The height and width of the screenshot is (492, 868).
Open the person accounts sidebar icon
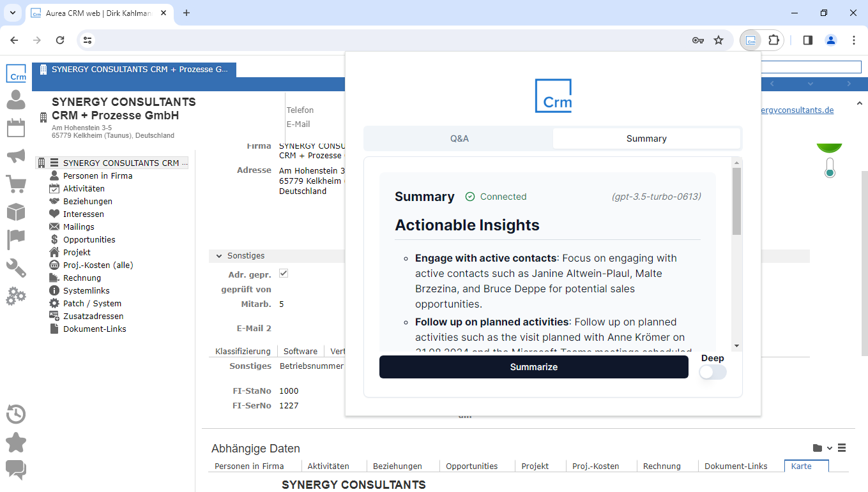[16, 100]
